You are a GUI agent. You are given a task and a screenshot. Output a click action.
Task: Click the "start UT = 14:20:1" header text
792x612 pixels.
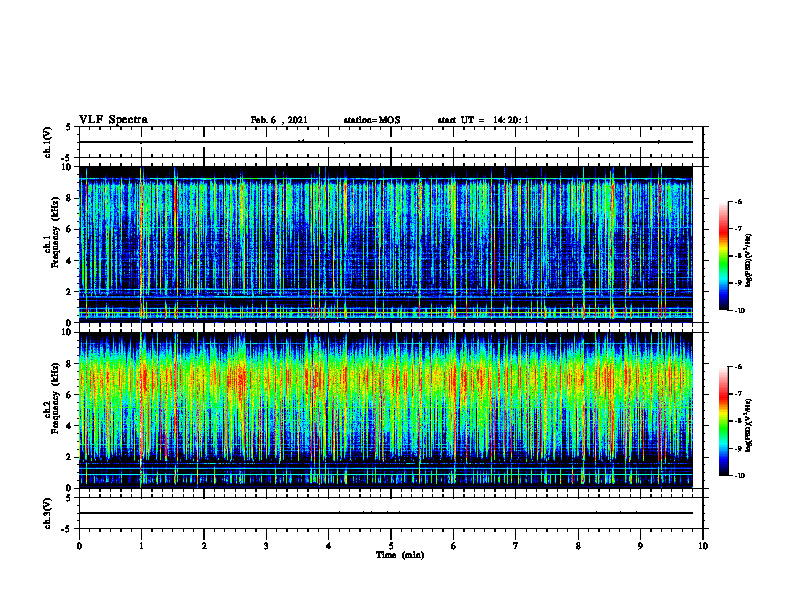(x=483, y=120)
